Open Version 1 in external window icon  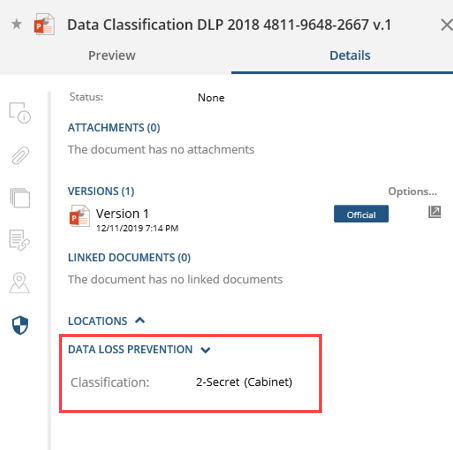434,212
